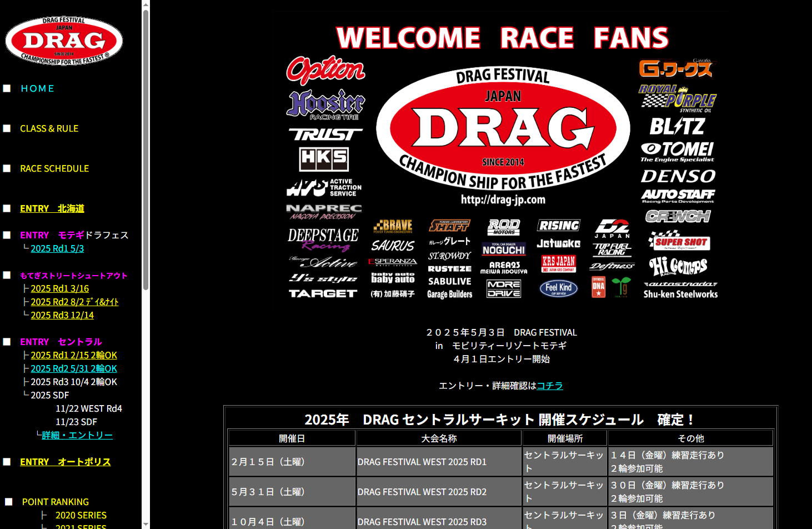This screenshot has height=529, width=812.
Task: Click the sidebar scrollbar down arrow
Action: (x=146, y=524)
